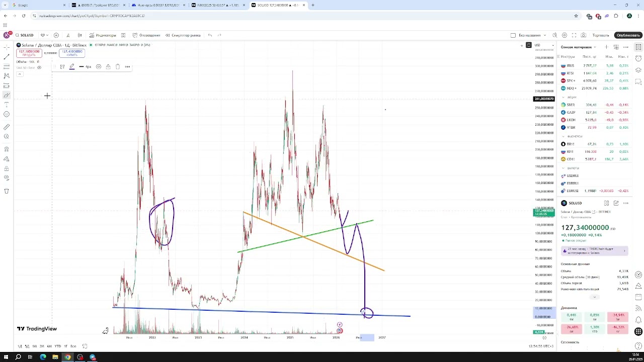Select the brush drawing tool
The width and height of the screenshot is (644, 362).
tap(7, 95)
